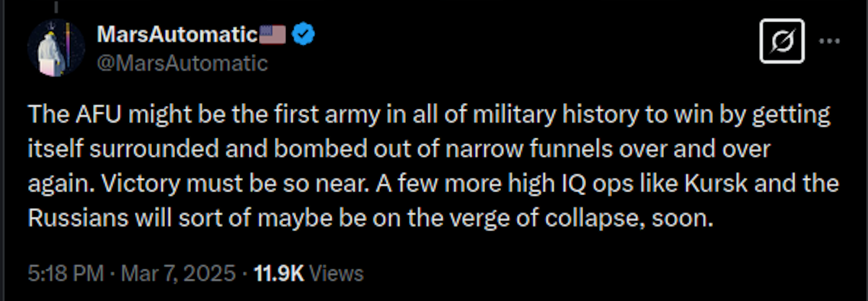This screenshot has height=301, width=868.
Task: Open the MarsAutomatic display name link
Action: coord(177,35)
